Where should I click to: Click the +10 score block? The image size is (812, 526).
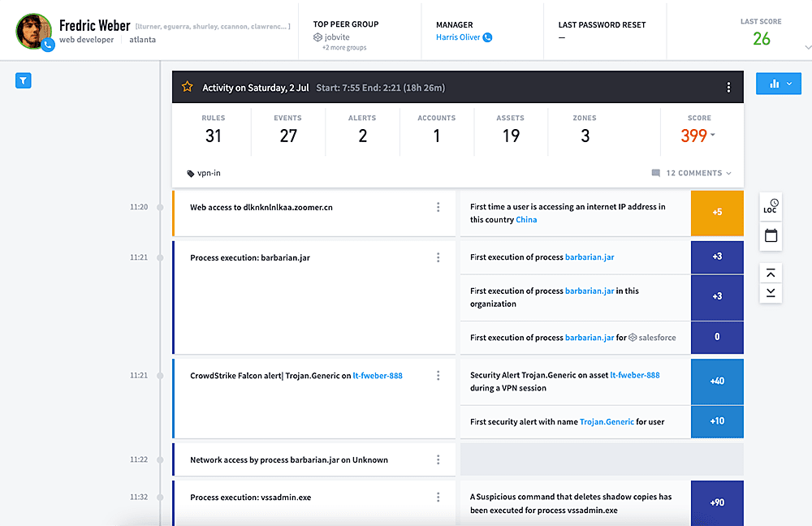pyautogui.click(x=717, y=421)
